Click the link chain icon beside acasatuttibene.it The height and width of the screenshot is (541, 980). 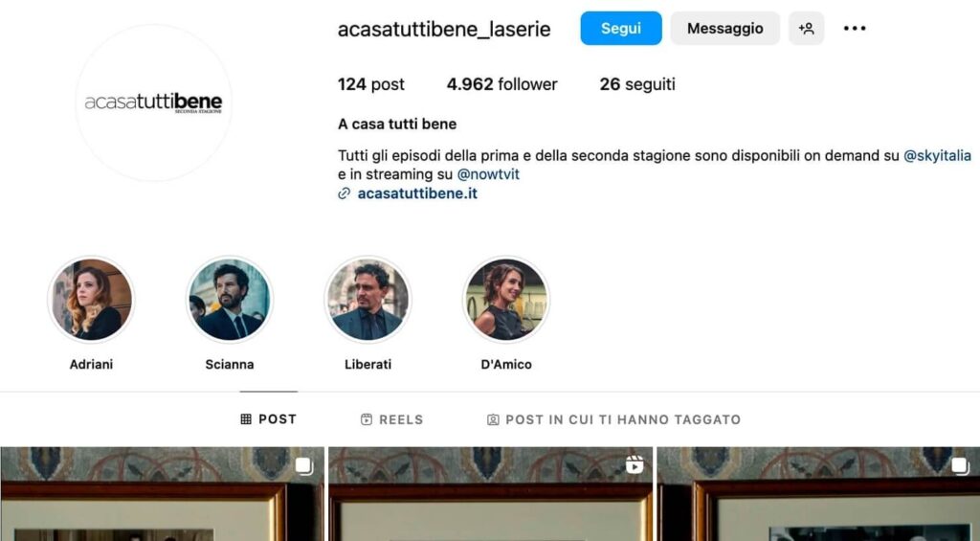click(x=344, y=193)
